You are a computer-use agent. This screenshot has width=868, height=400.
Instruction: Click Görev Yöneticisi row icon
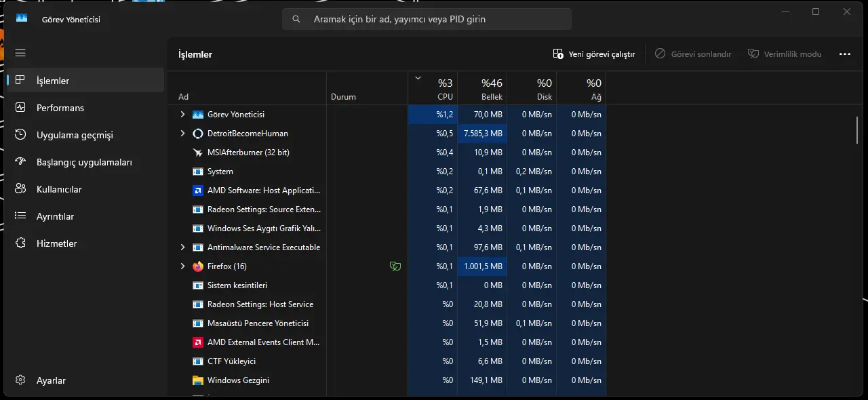[x=198, y=115]
